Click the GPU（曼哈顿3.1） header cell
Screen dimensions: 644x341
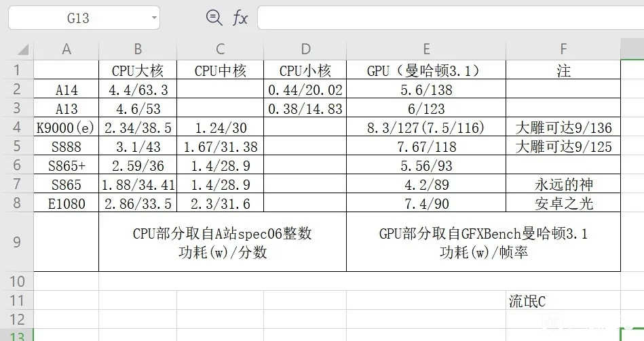(x=426, y=70)
